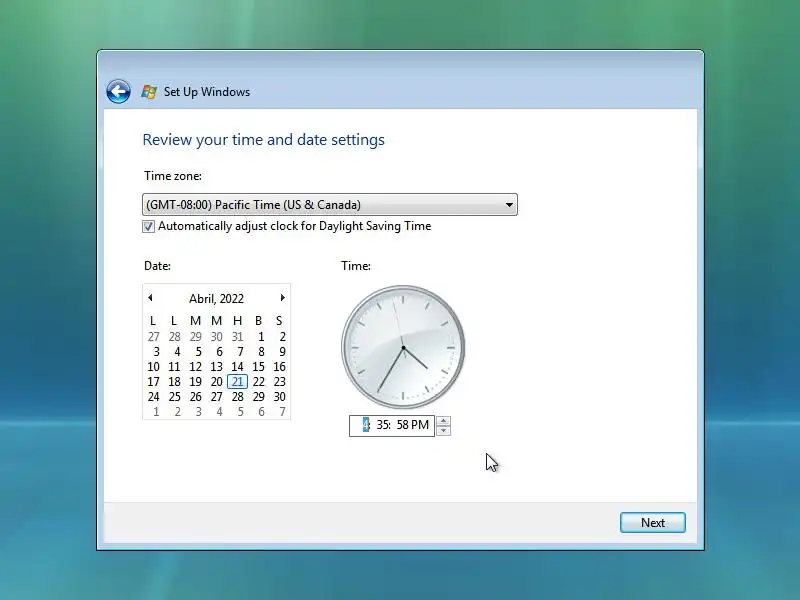
Task: Select April 21 in the calendar
Action: click(x=237, y=382)
